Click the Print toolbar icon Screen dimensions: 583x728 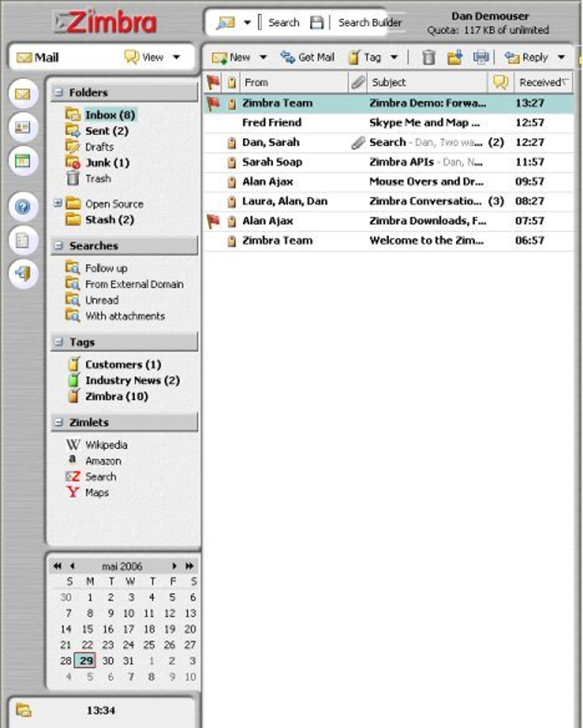click(481, 57)
